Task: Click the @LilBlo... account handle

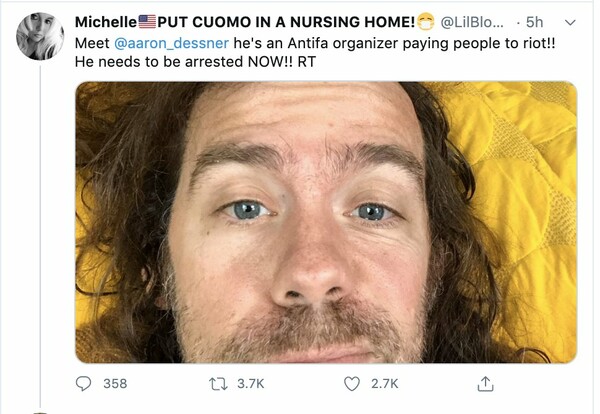Action: pyautogui.click(x=472, y=22)
